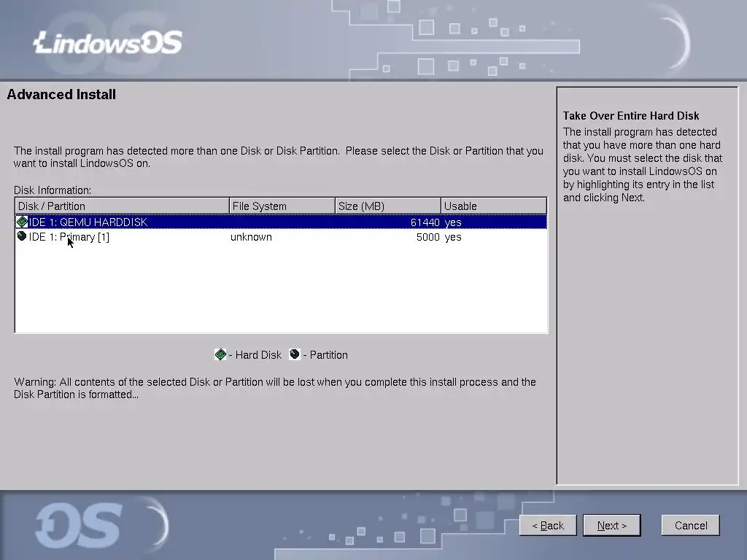Click the 61440 size value
Image resolution: width=747 pixels, height=560 pixels.
(x=425, y=222)
